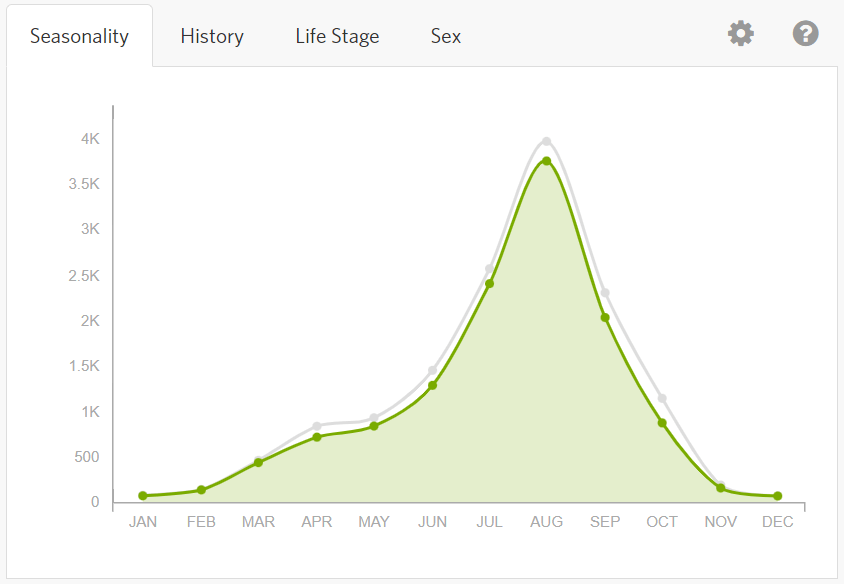Select the Life Stage tab

337,37
